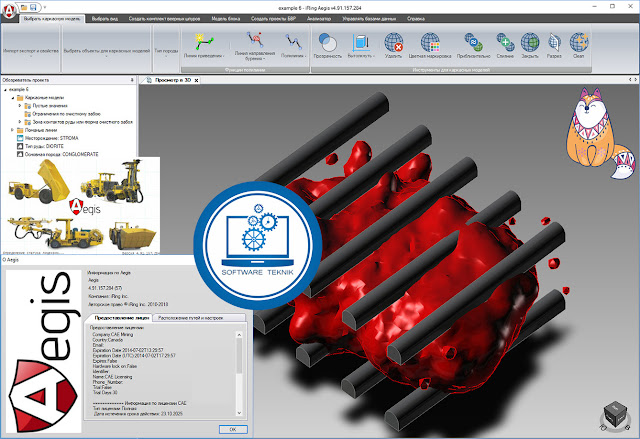Click 'Инструменты для каркасных моделей' group label

(451, 70)
